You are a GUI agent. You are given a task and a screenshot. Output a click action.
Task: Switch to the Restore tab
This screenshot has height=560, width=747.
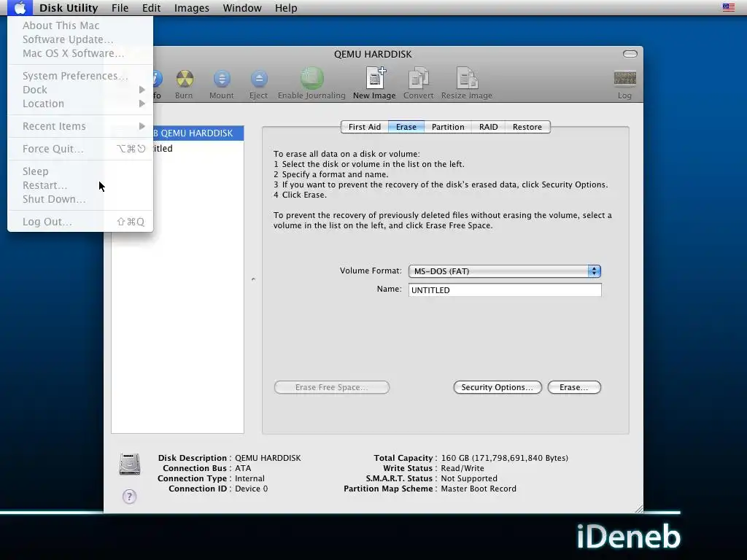[x=527, y=127]
